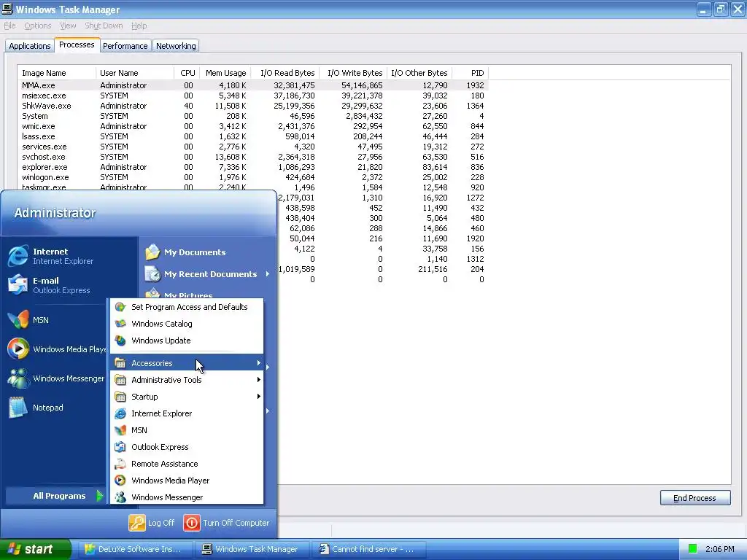
Task: Click All Programs green arrow
Action: 99,496
